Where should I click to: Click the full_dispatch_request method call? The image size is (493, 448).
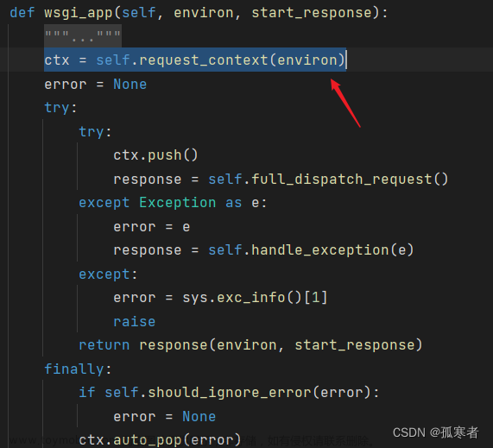341,180
